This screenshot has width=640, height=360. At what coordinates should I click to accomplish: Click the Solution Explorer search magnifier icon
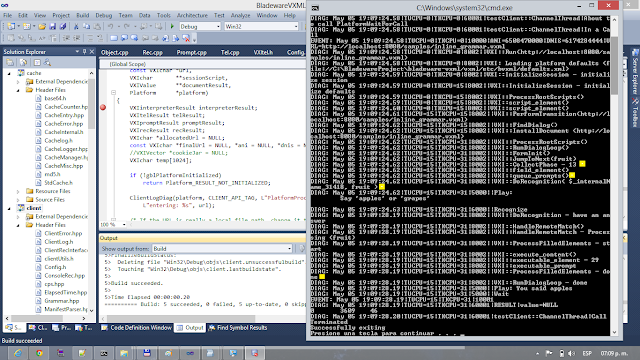(x=48, y=62)
